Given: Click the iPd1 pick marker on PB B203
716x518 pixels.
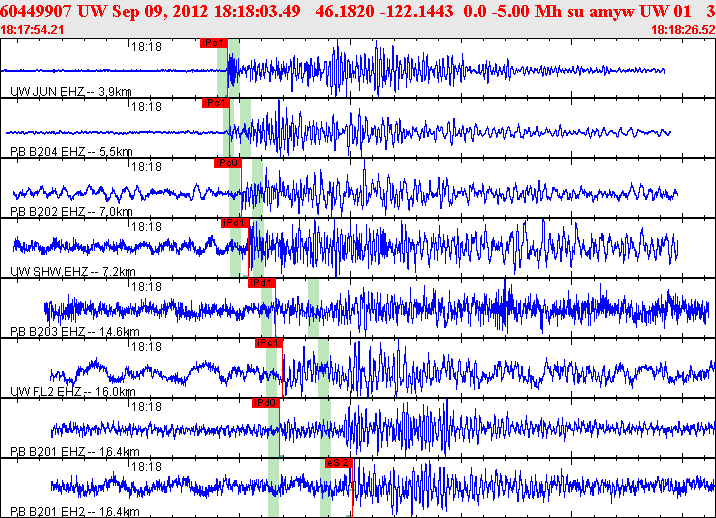Looking at the screenshot, I should tap(261, 283).
